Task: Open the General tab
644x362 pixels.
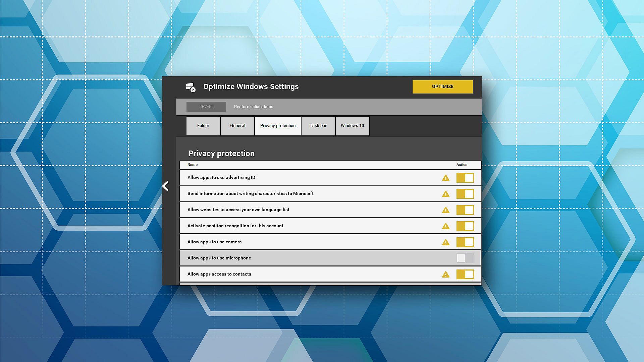Action: coord(237,126)
